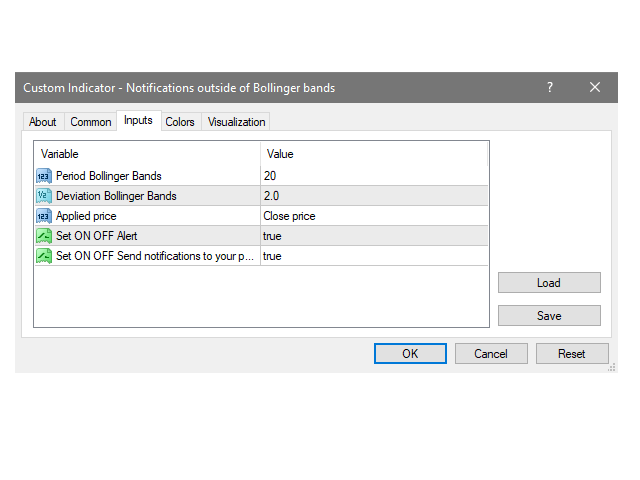640x480 pixels.
Task: Open the Colors tab
Action: coord(180,122)
